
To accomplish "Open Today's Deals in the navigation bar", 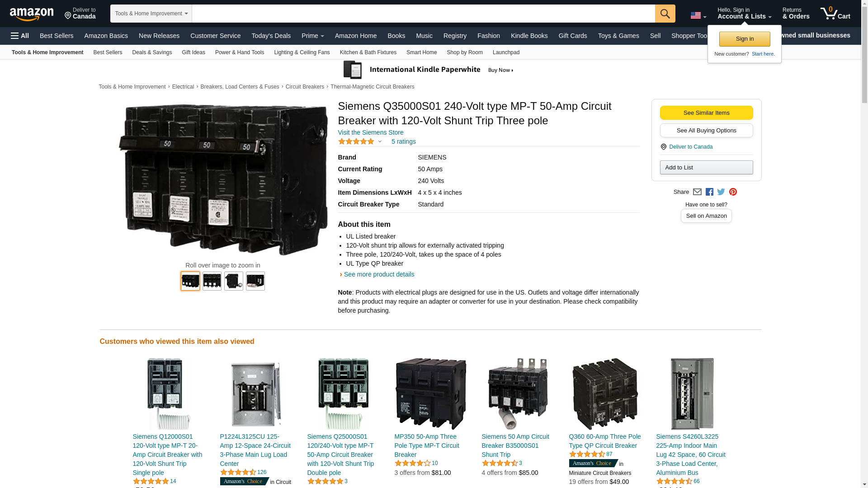I will [x=271, y=36].
